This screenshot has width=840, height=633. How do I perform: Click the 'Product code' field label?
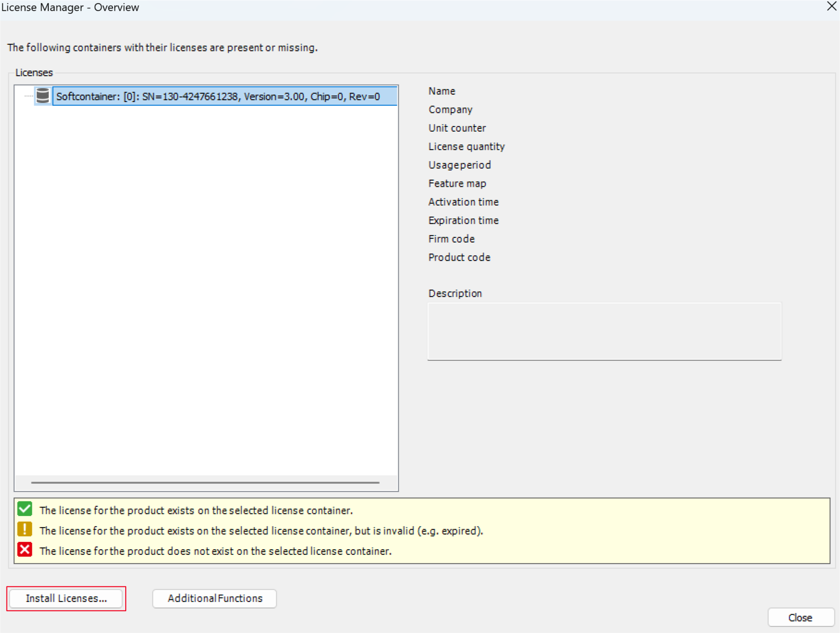point(459,257)
